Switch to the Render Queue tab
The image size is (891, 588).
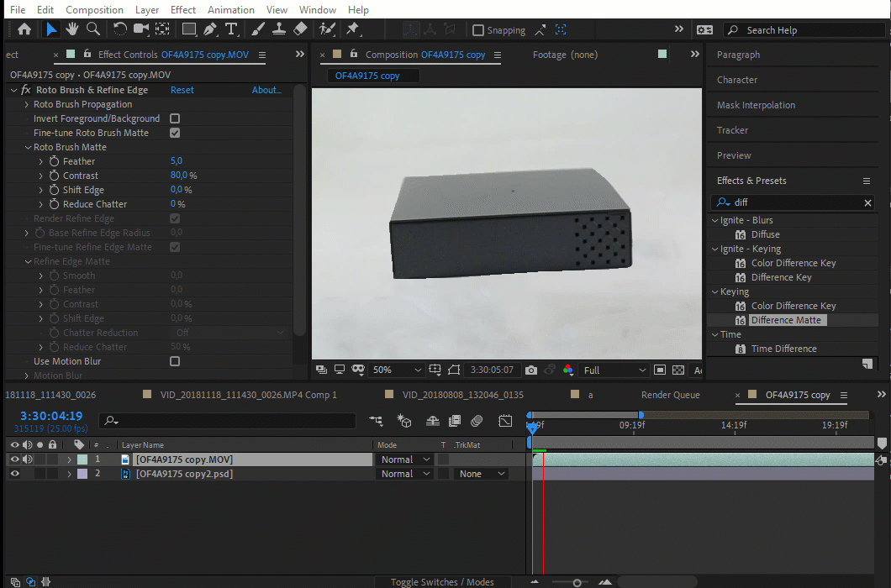click(670, 395)
